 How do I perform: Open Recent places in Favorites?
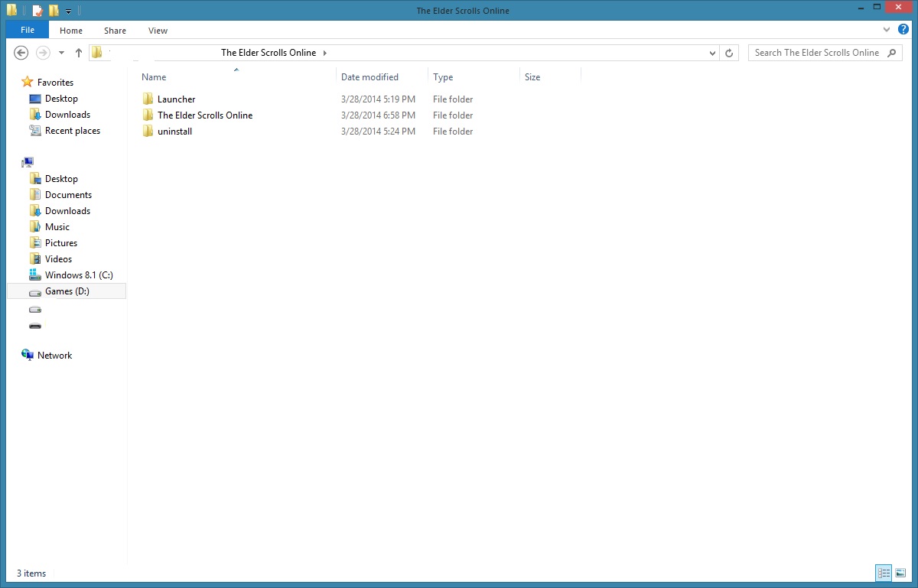[x=72, y=131]
